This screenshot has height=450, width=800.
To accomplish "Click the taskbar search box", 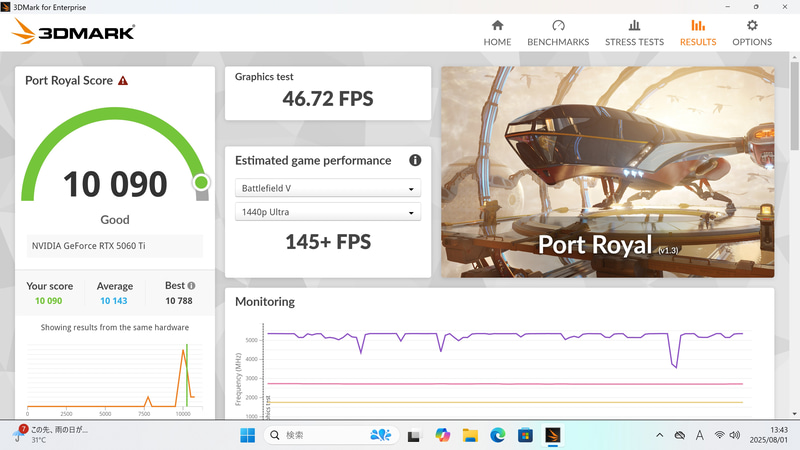I will point(332,435).
